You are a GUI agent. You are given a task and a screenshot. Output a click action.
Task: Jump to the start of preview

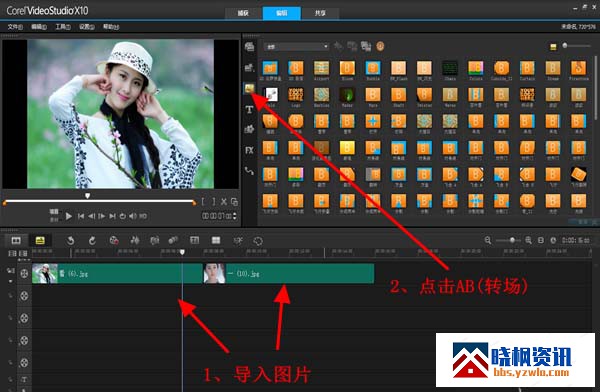point(81,216)
